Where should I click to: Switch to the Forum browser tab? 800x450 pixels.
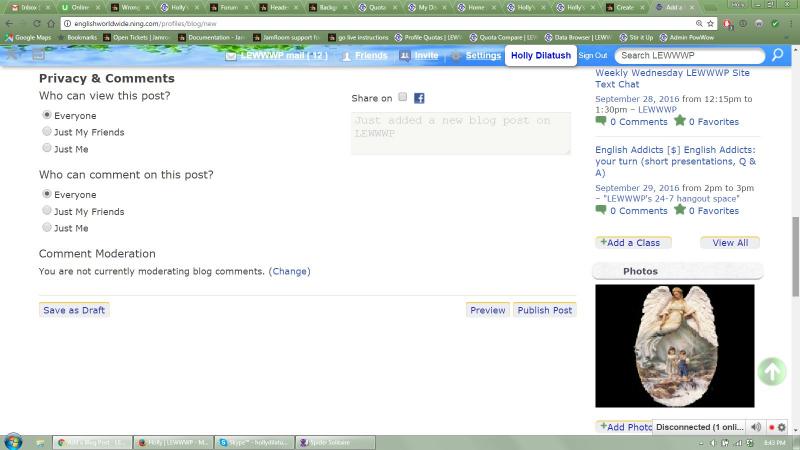[x=229, y=7]
